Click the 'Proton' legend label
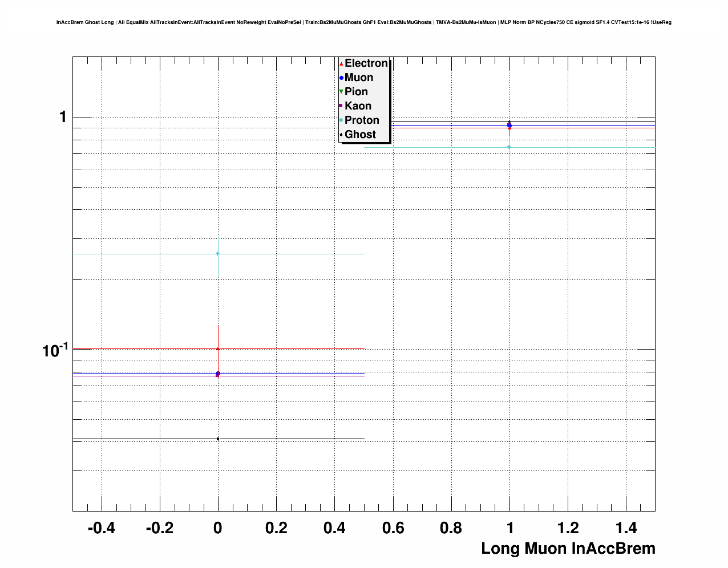The width and height of the screenshot is (728, 568). click(x=362, y=120)
